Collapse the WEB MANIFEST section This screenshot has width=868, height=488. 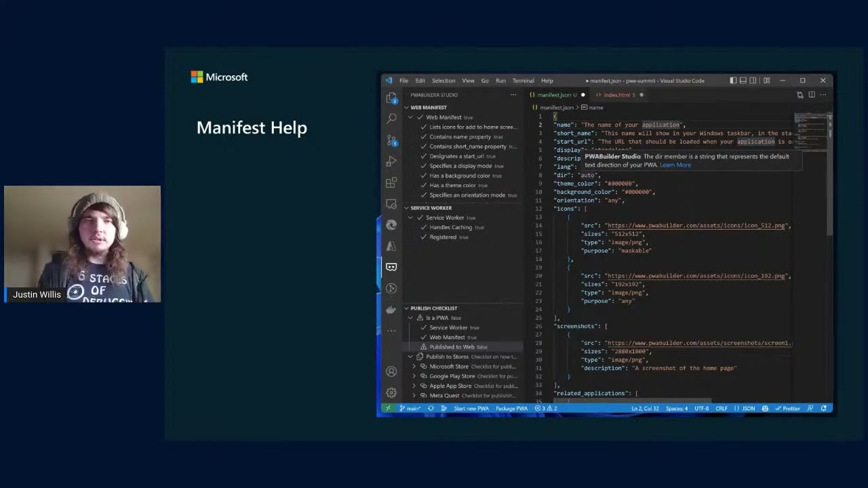(x=406, y=108)
